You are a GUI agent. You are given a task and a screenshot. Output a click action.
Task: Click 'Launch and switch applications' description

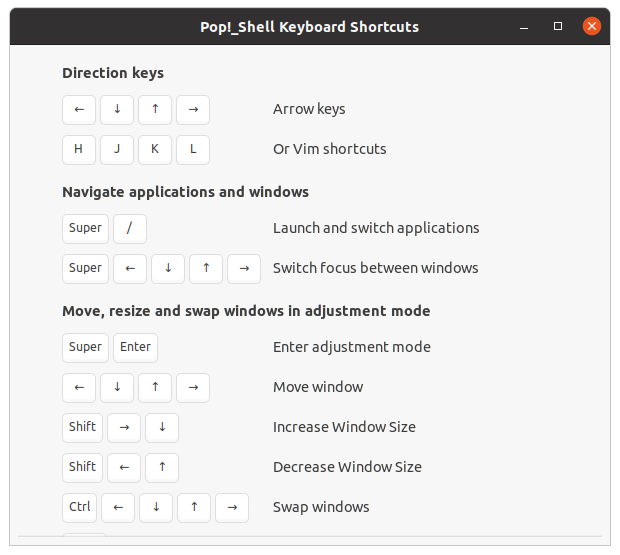click(376, 228)
